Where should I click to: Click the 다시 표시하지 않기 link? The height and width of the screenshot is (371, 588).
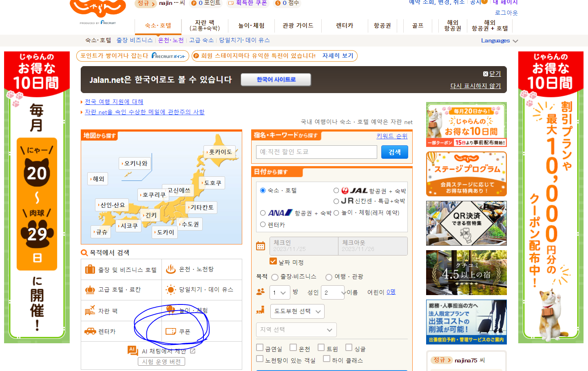475,86
